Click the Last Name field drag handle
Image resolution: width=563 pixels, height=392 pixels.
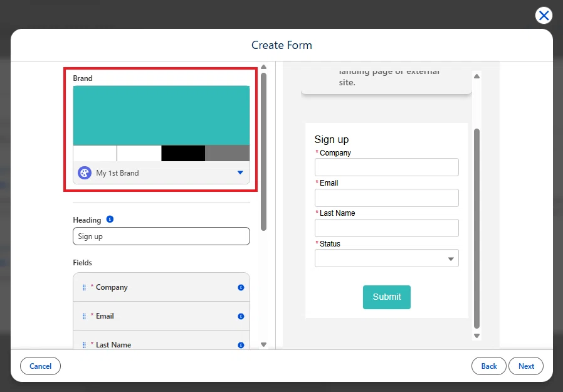point(84,345)
